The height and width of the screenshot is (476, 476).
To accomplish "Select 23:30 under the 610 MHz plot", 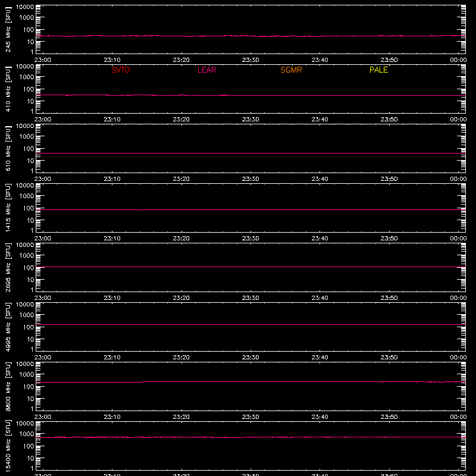I will [x=250, y=179].
